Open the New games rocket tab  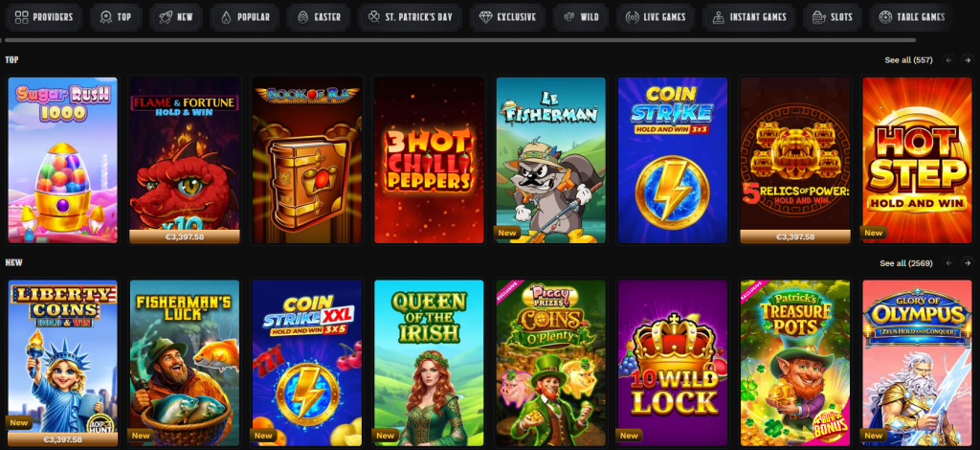[176, 17]
